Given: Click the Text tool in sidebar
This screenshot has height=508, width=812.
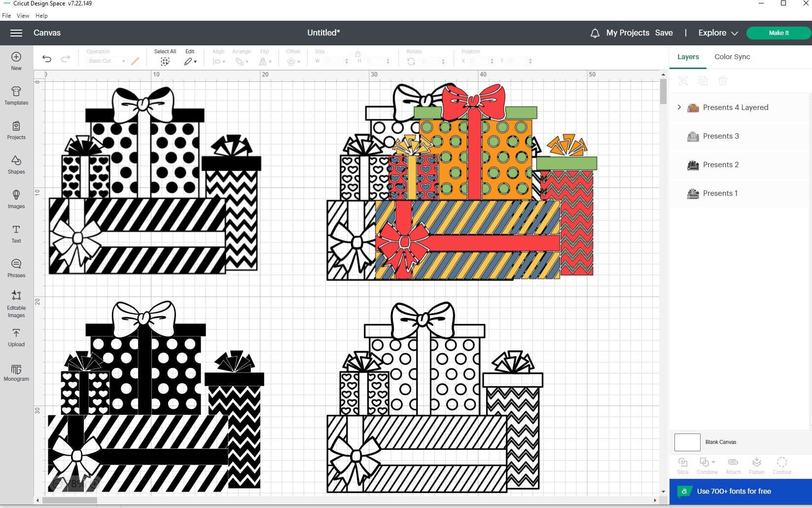Looking at the screenshot, I should pyautogui.click(x=16, y=234).
